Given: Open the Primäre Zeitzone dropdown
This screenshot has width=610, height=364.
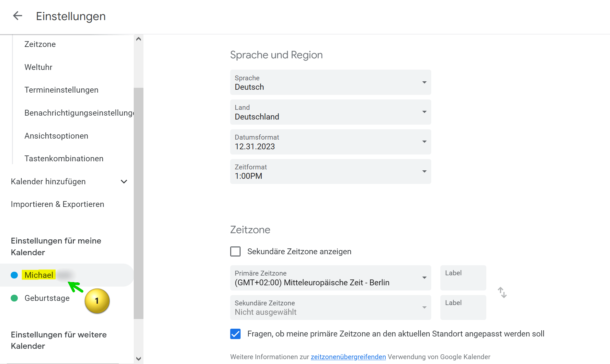Looking at the screenshot, I should pyautogui.click(x=331, y=278).
